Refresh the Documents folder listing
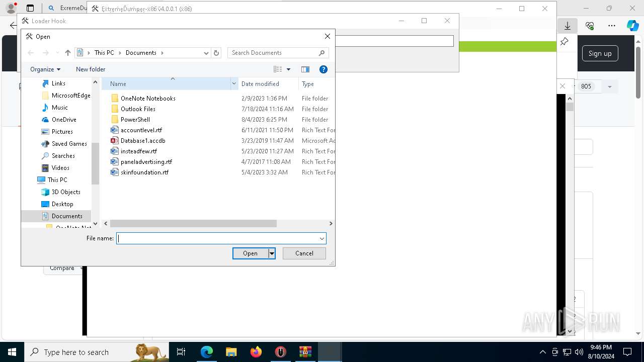This screenshot has height=362, width=644. coord(216,53)
